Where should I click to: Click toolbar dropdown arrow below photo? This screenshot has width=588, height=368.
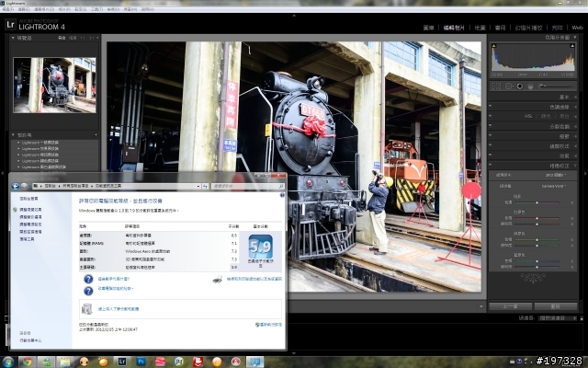pos(481,306)
